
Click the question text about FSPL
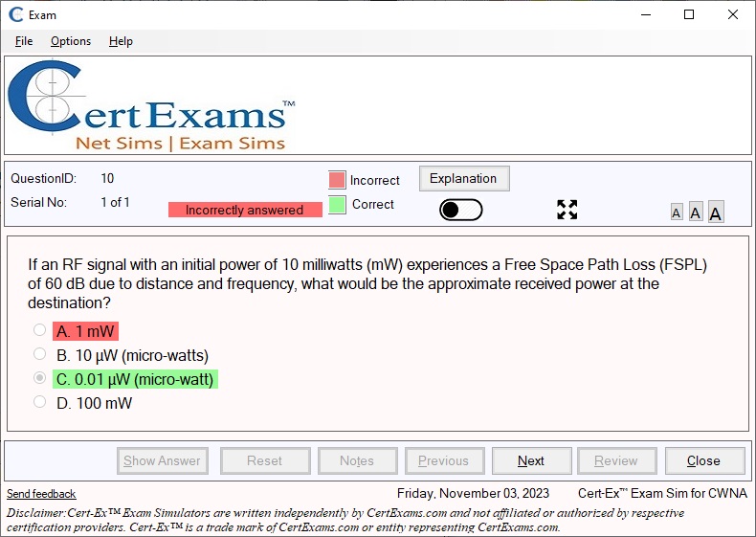click(367, 283)
